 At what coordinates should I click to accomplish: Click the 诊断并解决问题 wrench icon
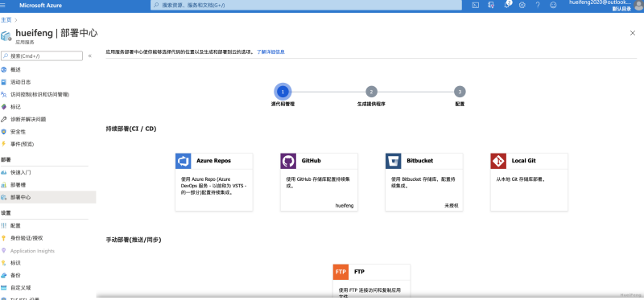point(4,119)
